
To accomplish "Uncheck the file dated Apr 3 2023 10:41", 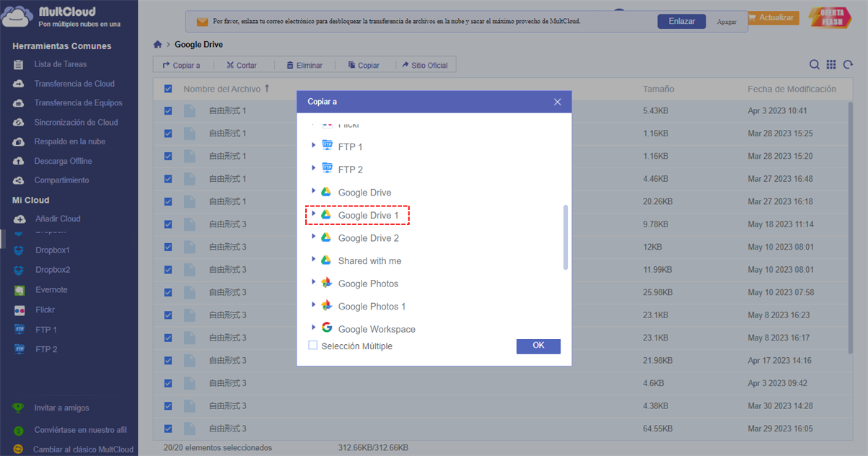I will coord(168,111).
